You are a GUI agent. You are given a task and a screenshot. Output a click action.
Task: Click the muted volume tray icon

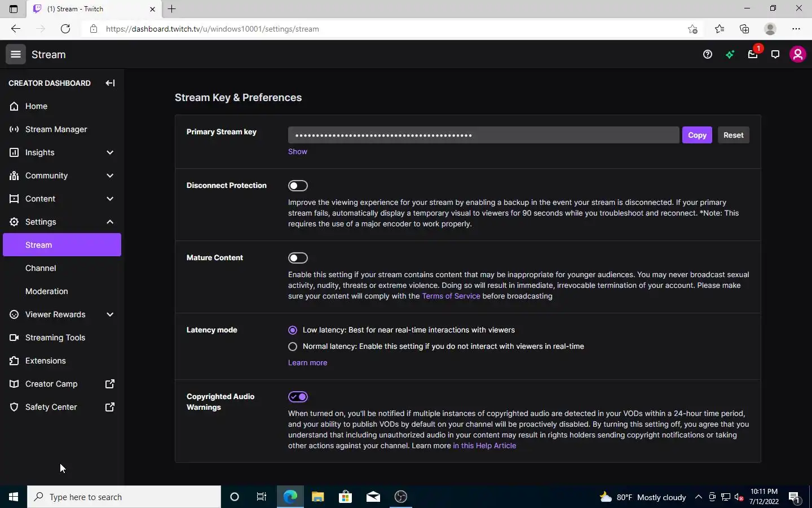739,497
